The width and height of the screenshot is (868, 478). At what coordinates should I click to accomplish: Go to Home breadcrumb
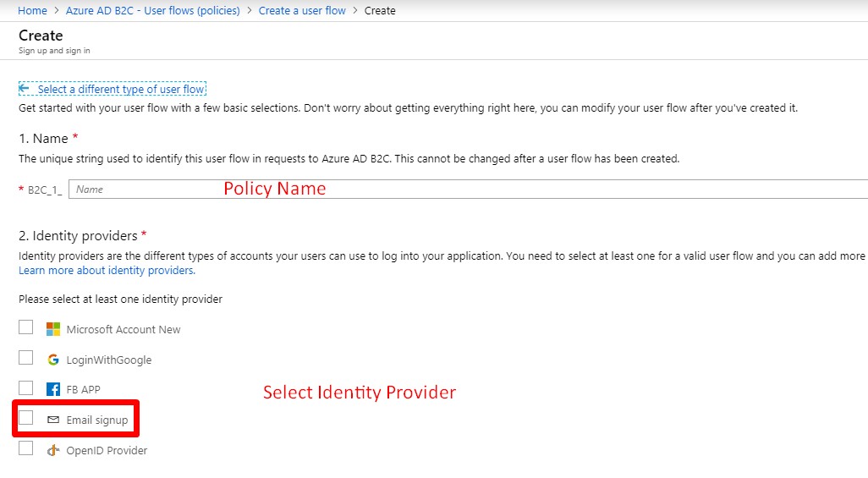[32, 10]
